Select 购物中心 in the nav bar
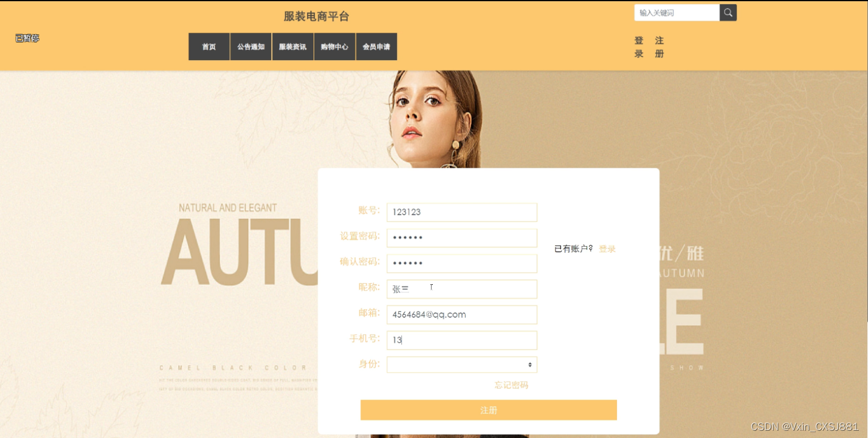 335,47
